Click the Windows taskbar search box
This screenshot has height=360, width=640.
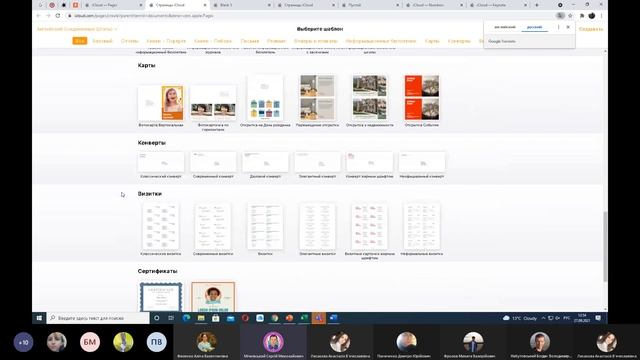click(x=98, y=318)
